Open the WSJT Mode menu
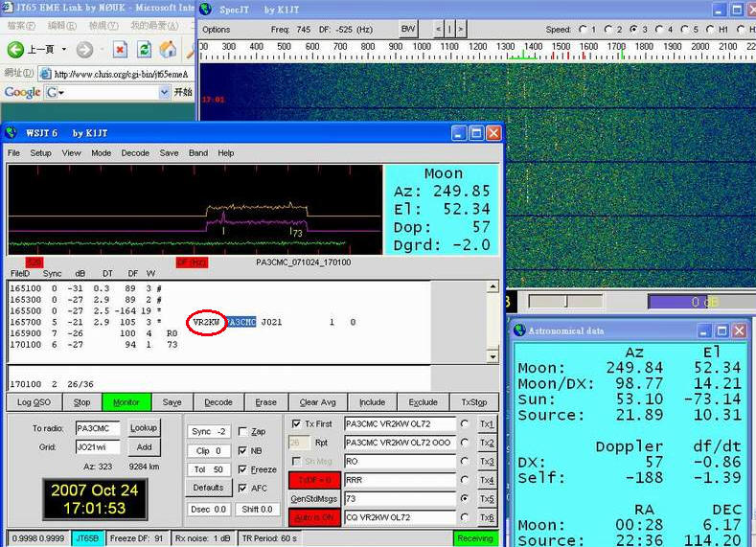This screenshot has width=756, height=547. 102,152
